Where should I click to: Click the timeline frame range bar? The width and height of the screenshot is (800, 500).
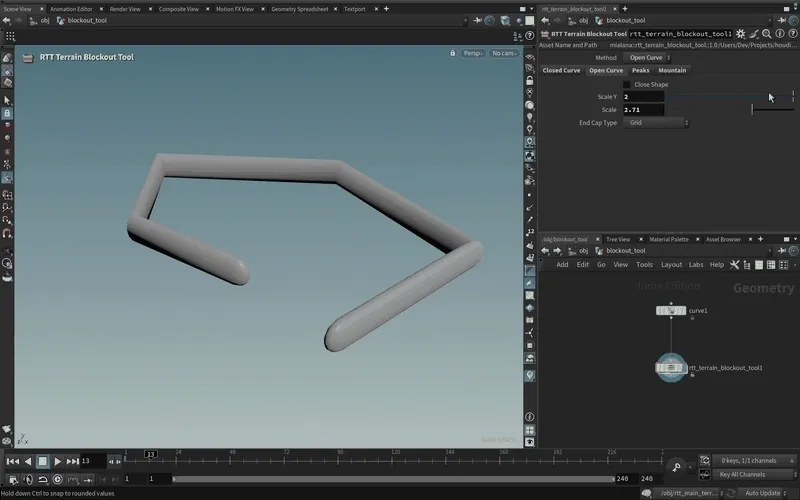[x=393, y=479]
